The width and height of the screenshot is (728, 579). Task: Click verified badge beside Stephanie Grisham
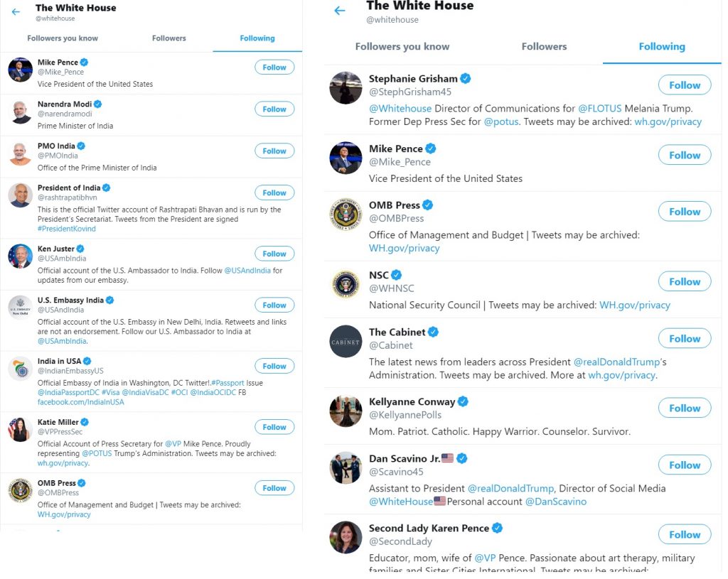click(465, 78)
